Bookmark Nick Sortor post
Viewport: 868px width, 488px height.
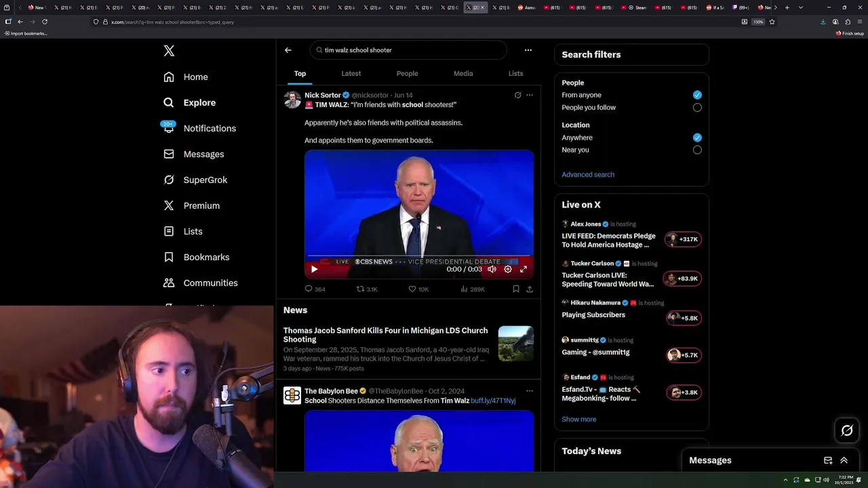516,289
